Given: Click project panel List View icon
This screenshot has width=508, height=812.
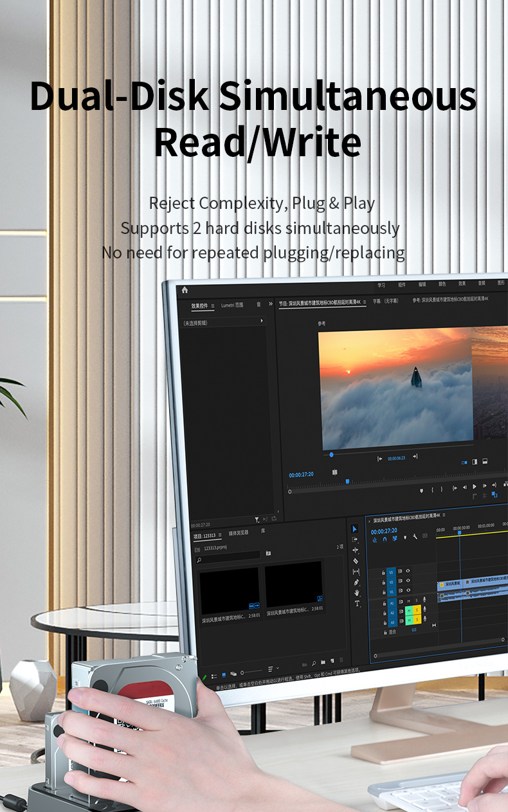Looking at the screenshot, I should pos(213,676).
